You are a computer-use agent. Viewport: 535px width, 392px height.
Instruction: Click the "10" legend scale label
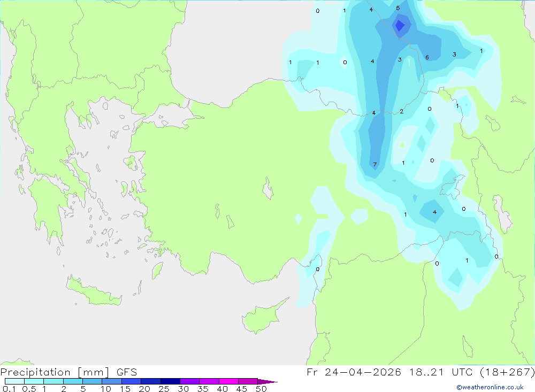tap(106, 389)
